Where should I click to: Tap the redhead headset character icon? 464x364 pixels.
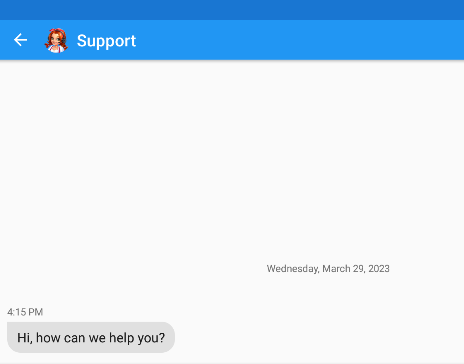(x=56, y=41)
